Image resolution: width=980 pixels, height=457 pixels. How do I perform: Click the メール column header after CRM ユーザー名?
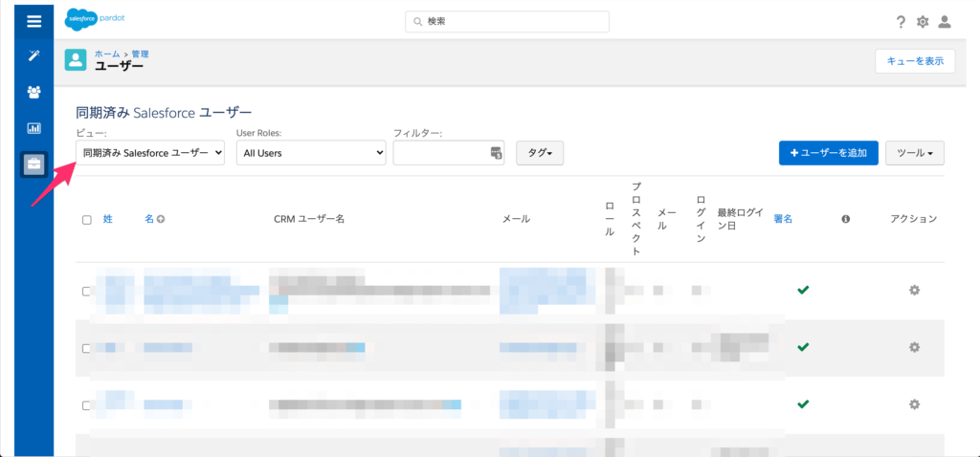[516, 219]
